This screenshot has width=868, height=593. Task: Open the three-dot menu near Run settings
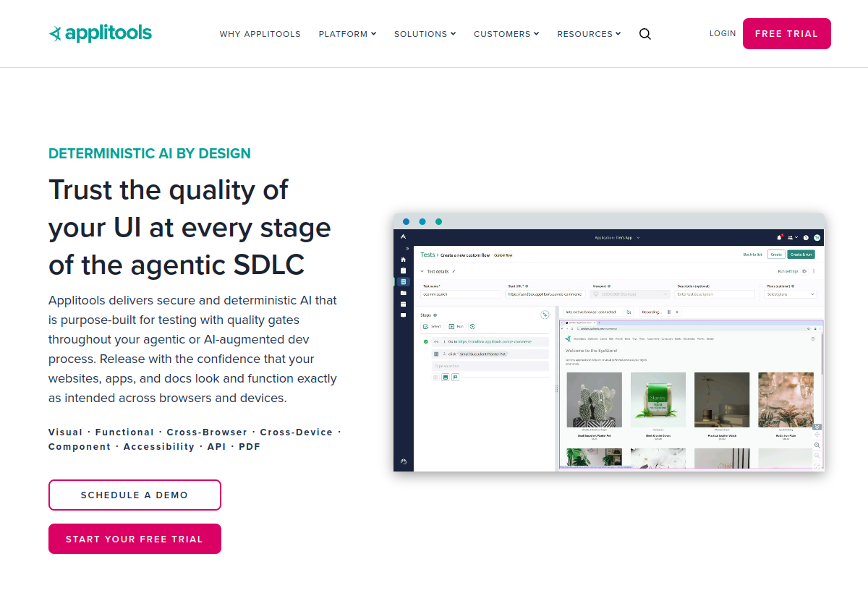coord(814,271)
